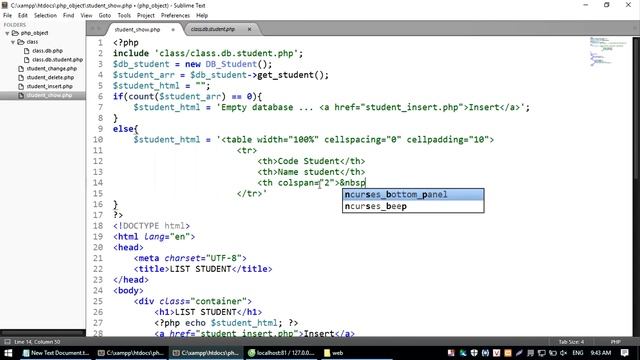Open the Preferences menu
Viewport: 640px width, 360px height.
[x=176, y=16]
